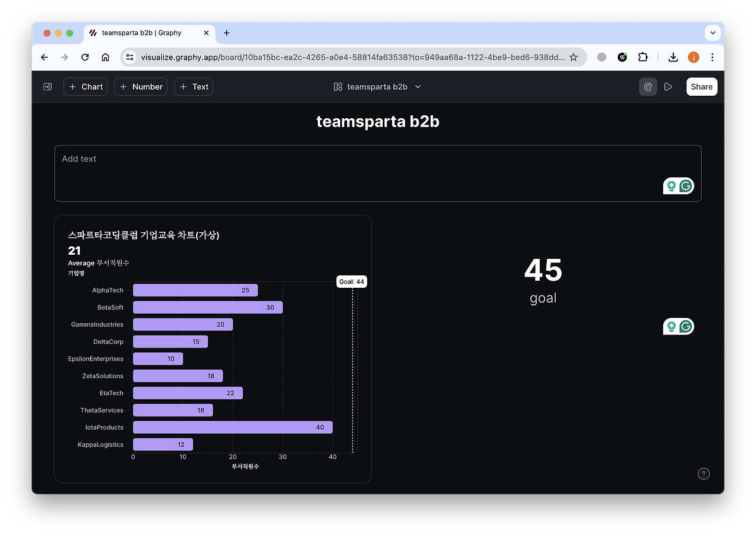Click the goal caption under 45

click(x=543, y=298)
